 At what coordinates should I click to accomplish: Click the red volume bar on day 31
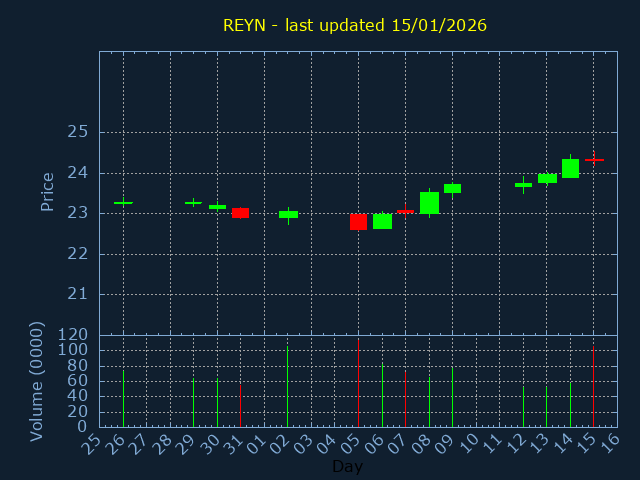pyautogui.click(x=240, y=406)
